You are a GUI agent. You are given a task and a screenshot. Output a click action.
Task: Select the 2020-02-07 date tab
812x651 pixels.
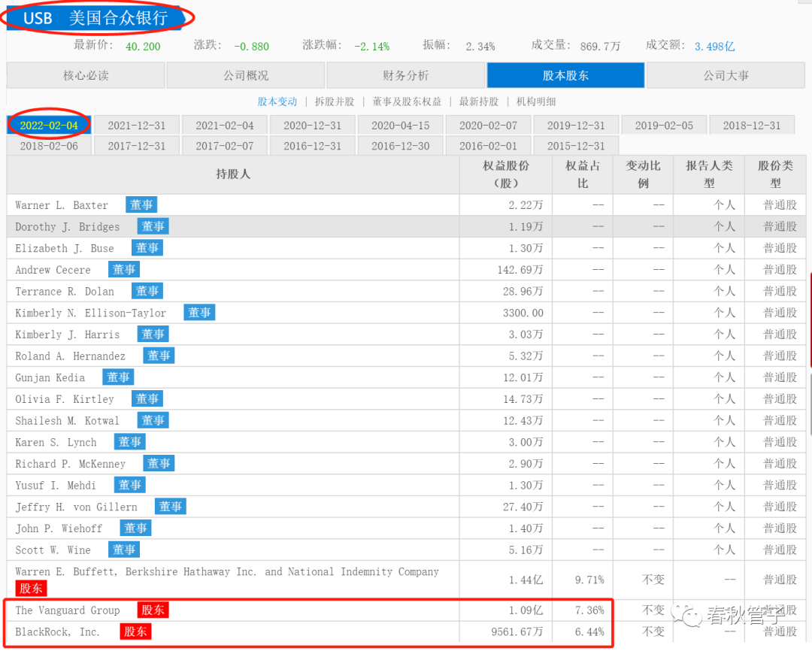489,126
